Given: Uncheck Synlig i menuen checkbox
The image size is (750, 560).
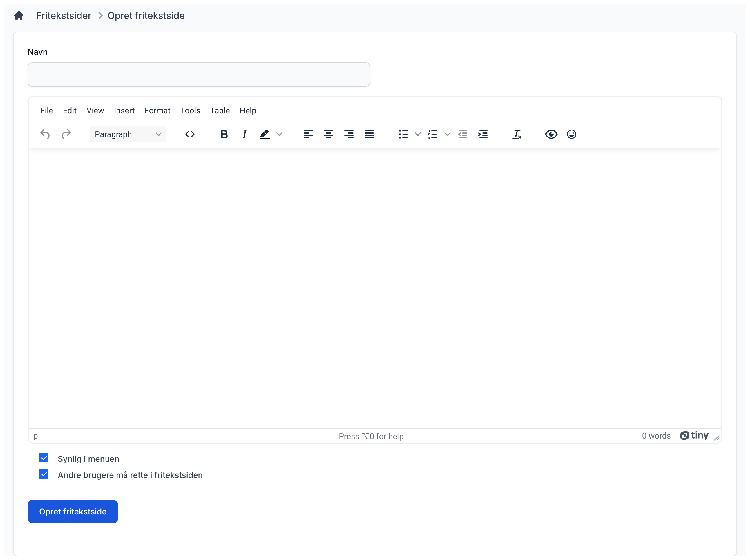Looking at the screenshot, I should click(x=44, y=458).
